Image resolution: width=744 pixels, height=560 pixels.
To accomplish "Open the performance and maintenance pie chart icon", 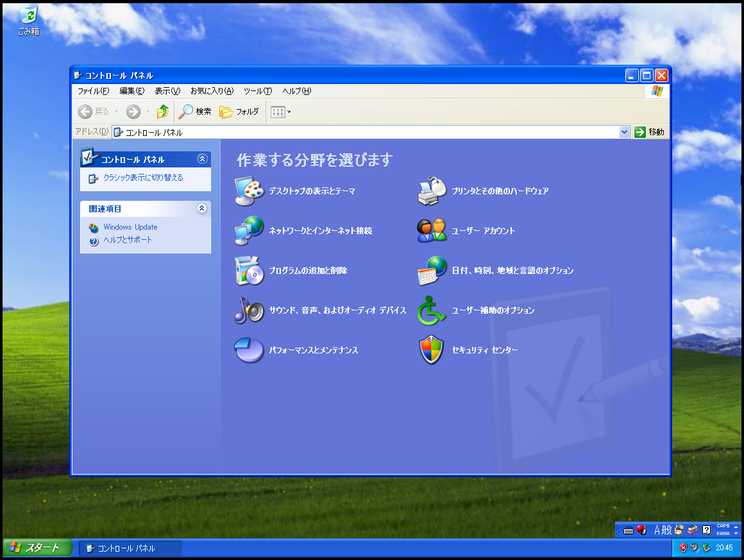I will [x=249, y=350].
